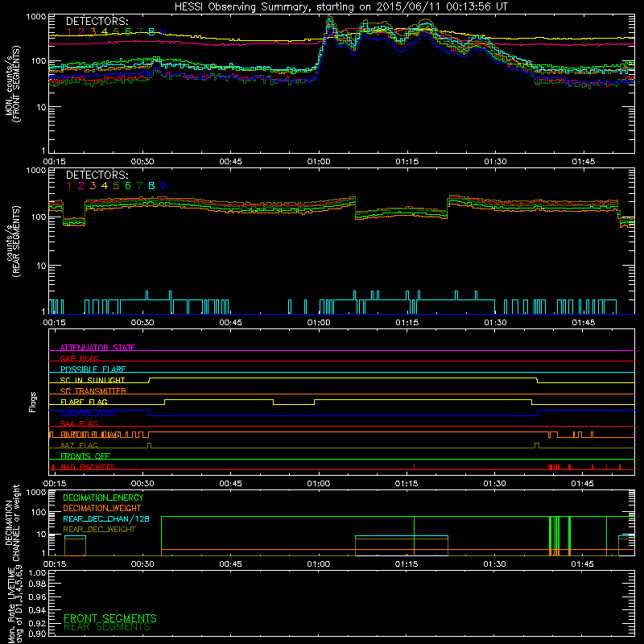Click the REAR SEGMENTS livetime legend label
Image resolution: width=644 pixels, height=644 pixels.
pos(107,626)
